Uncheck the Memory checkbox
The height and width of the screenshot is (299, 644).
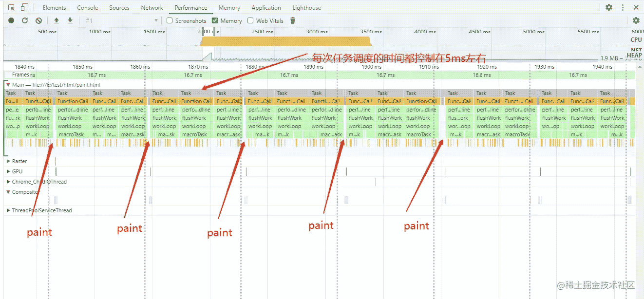coord(215,20)
